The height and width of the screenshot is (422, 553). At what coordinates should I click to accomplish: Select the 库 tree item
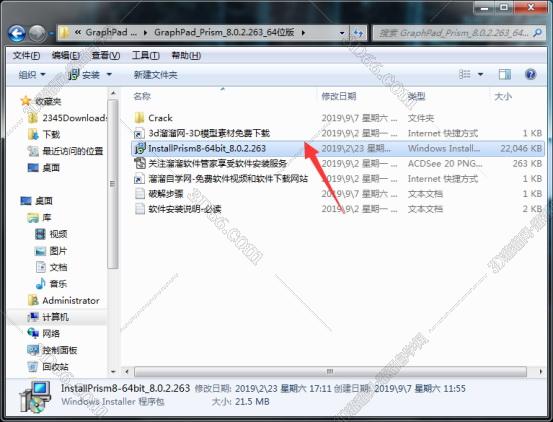click(x=47, y=218)
